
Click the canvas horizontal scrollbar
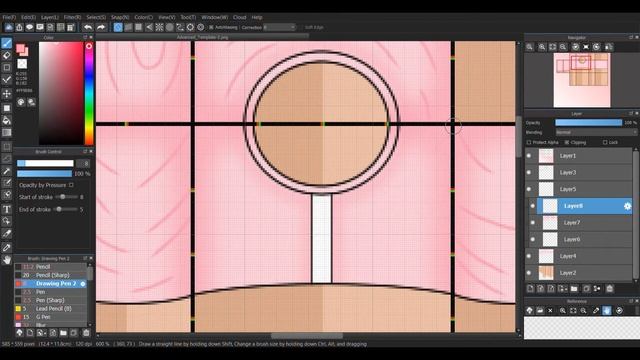click(306, 336)
